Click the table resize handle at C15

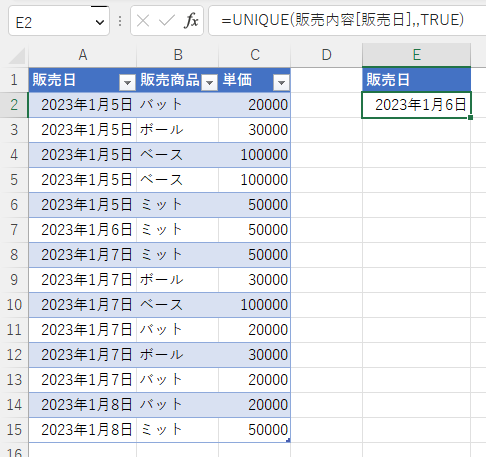(x=288, y=440)
